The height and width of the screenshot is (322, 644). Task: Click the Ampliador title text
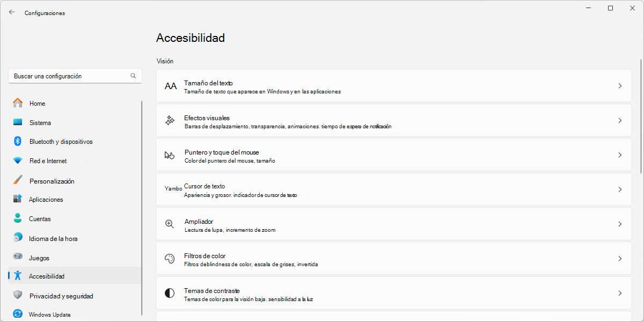tap(199, 221)
